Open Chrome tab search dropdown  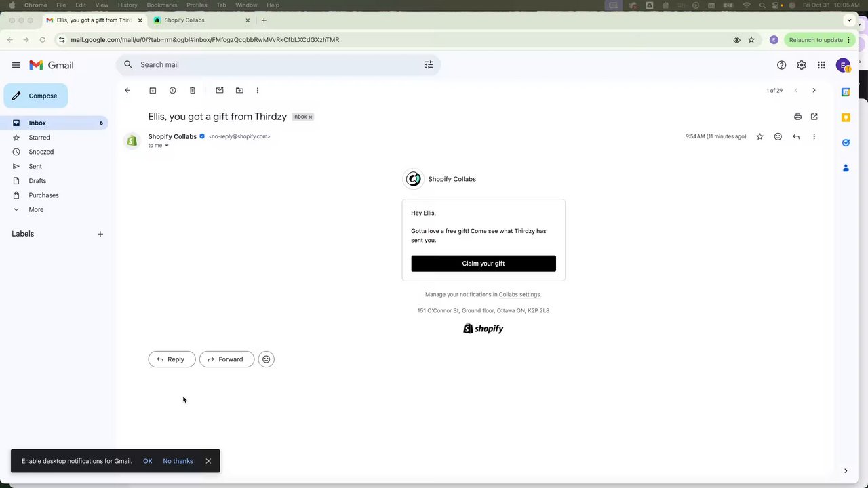(x=849, y=20)
